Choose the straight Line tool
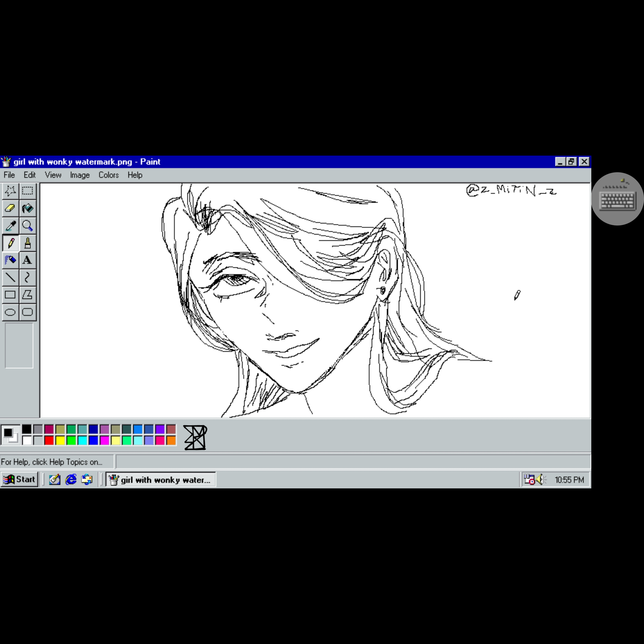The width and height of the screenshot is (644, 644). (x=10, y=278)
